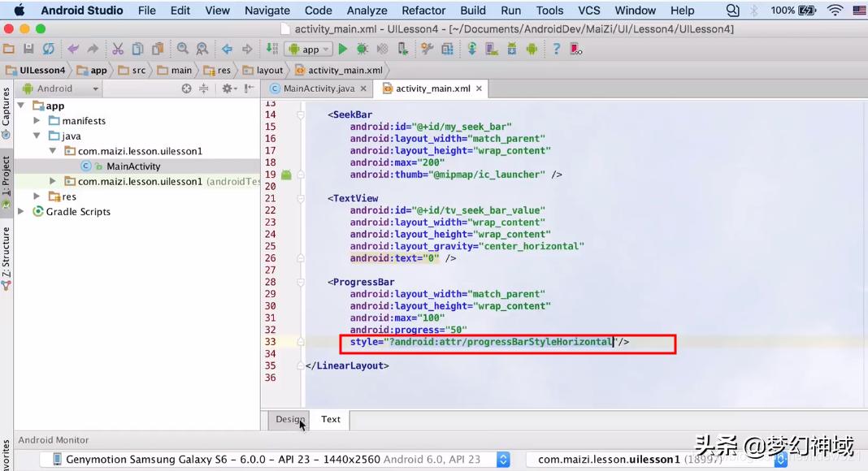Open Help via the question mark icon

click(556, 50)
